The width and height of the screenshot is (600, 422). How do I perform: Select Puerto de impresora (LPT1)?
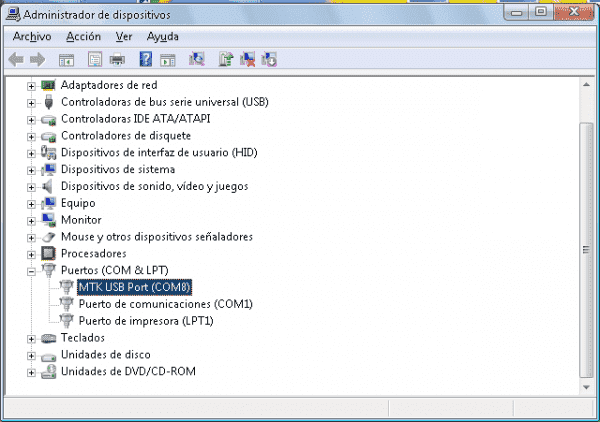tap(146, 321)
